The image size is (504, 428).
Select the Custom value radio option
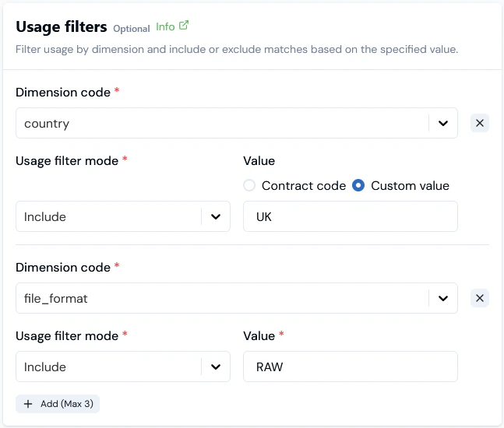(358, 186)
